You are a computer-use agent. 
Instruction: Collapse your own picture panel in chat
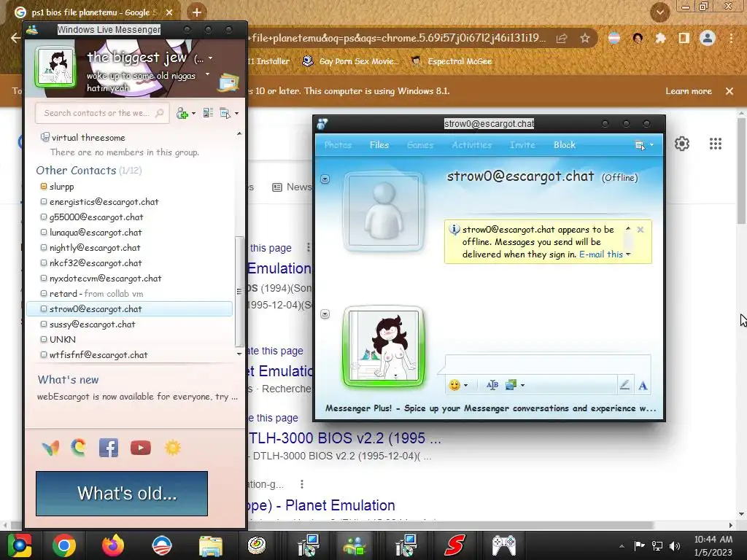(325, 314)
